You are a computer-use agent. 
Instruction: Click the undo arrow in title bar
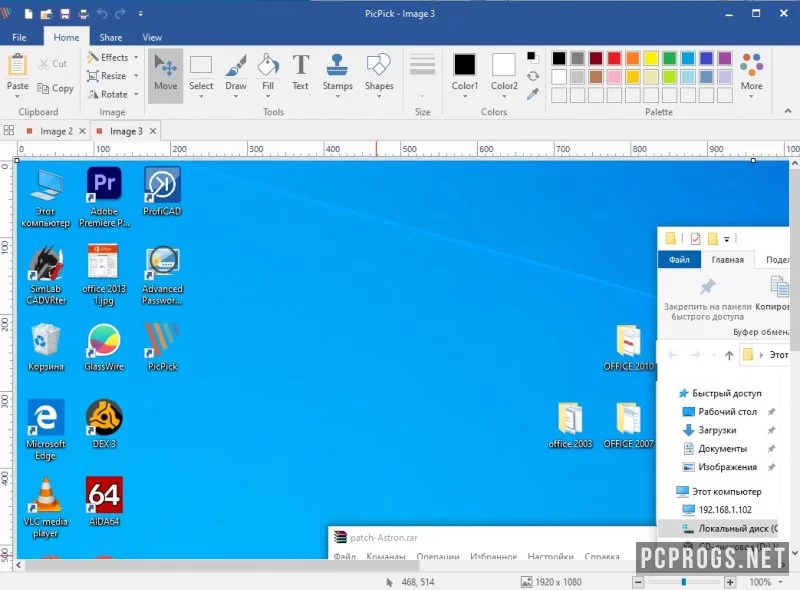tap(102, 14)
